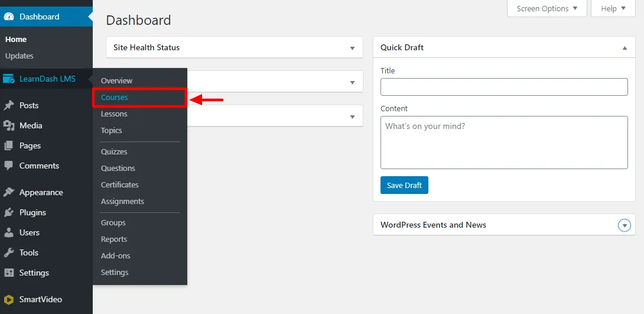The height and width of the screenshot is (314, 644).
Task: Open Updates under Dashboard
Action: [19, 56]
